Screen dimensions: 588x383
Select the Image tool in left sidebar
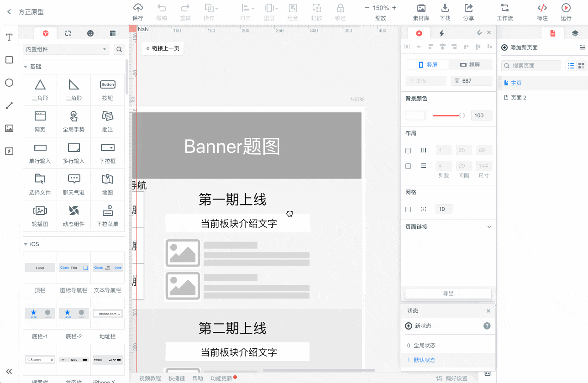point(9,128)
